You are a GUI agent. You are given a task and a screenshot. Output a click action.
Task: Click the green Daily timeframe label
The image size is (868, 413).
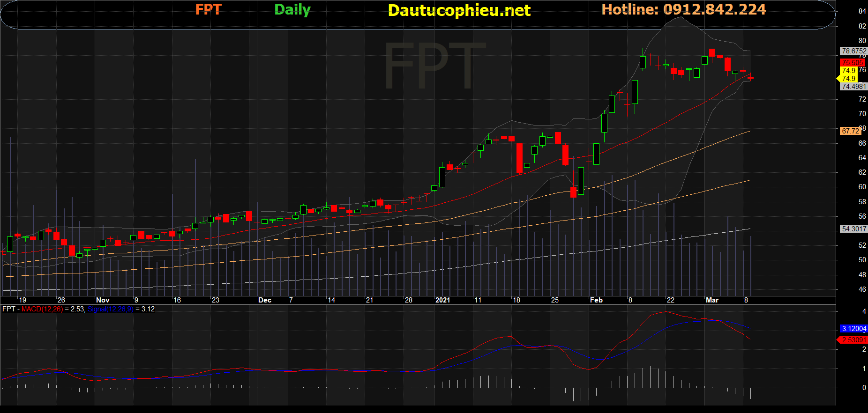pyautogui.click(x=292, y=10)
